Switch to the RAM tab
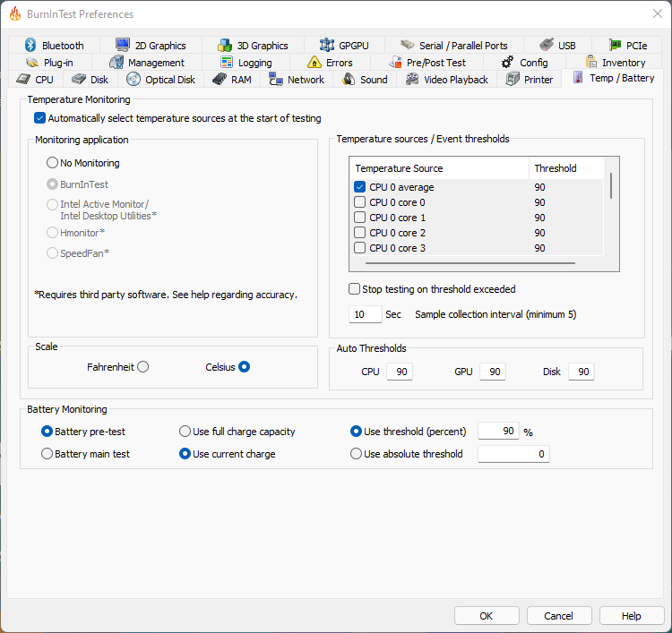The width and height of the screenshot is (672, 633). click(232, 80)
